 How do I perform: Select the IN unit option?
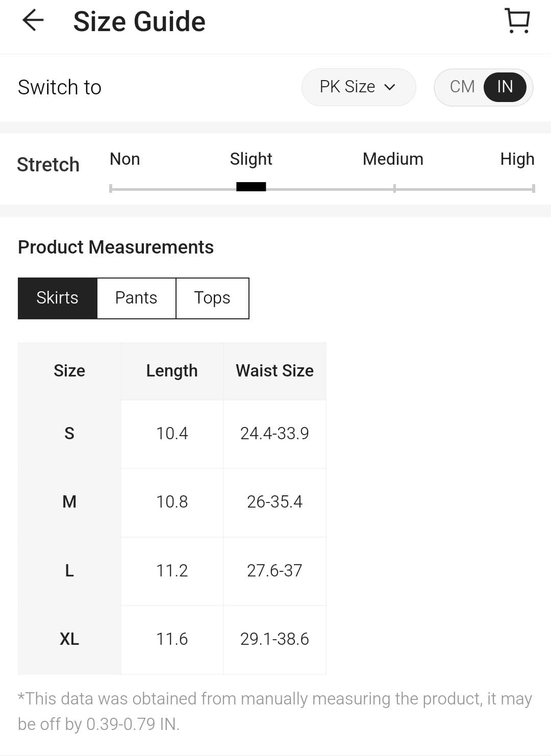[505, 87]
